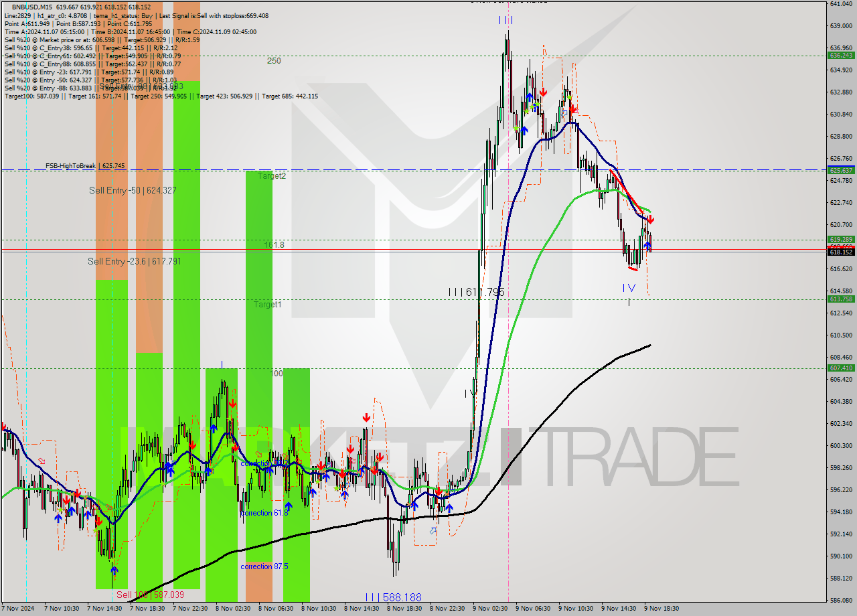Select the 'correction 87.5' label
857x616 pixels.
(264, 566)
